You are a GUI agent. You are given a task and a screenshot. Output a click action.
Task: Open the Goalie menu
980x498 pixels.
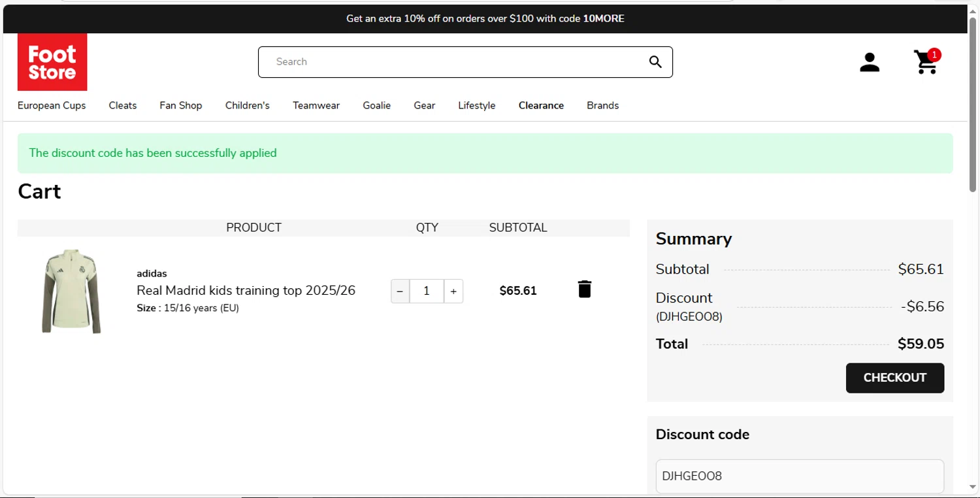[377, 105]
